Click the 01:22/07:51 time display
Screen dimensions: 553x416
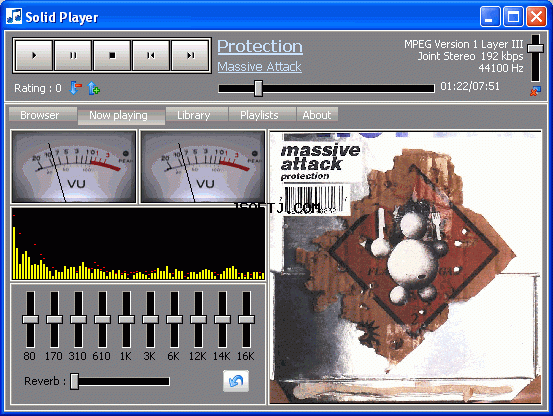coord(470,86)
